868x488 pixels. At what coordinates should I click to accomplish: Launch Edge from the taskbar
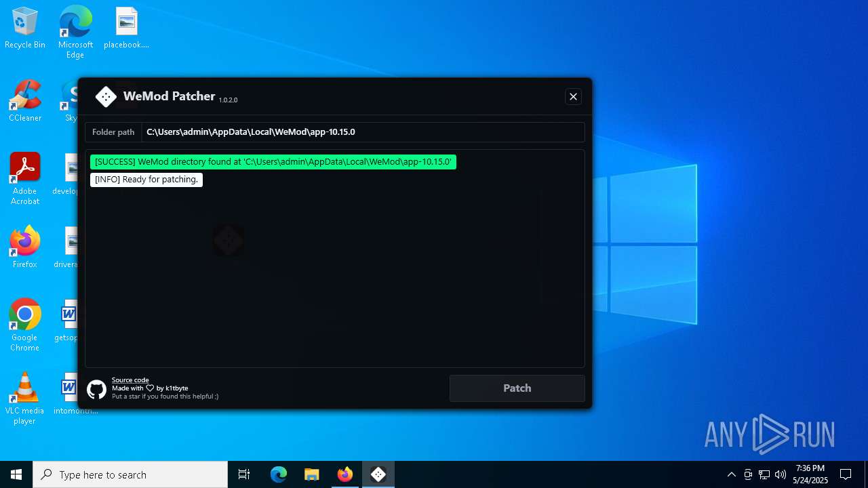[x=279, y=474]
